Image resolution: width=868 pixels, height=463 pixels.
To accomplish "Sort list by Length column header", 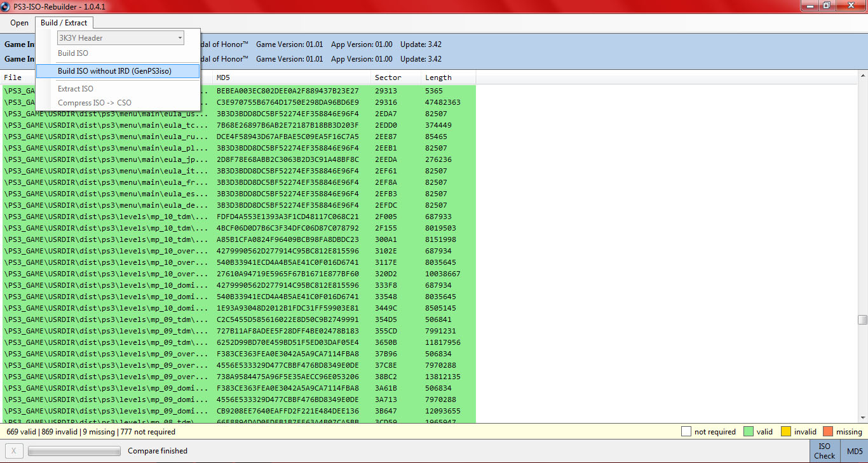I will [438, 77].
